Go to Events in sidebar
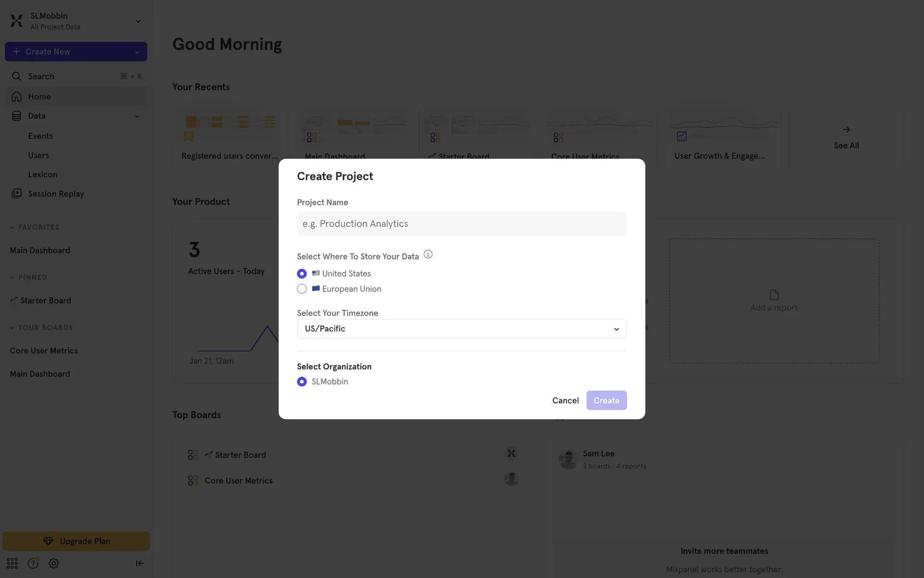This screenshot has height=578, width=924. 40,136
